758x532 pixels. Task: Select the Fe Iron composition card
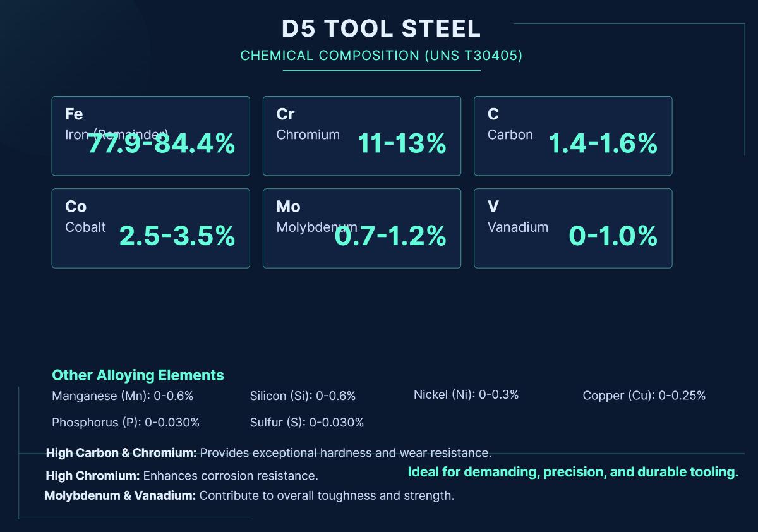(x=150, y=135)
